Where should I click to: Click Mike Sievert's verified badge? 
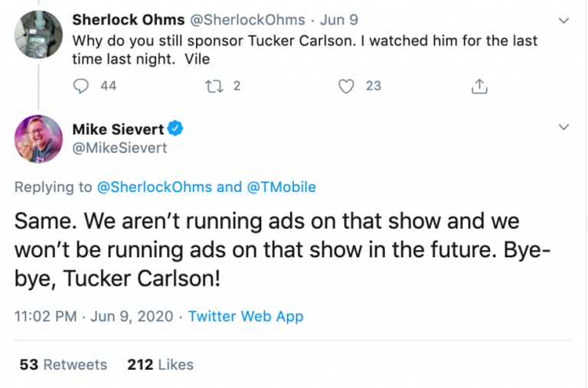[x=175, y=129]
